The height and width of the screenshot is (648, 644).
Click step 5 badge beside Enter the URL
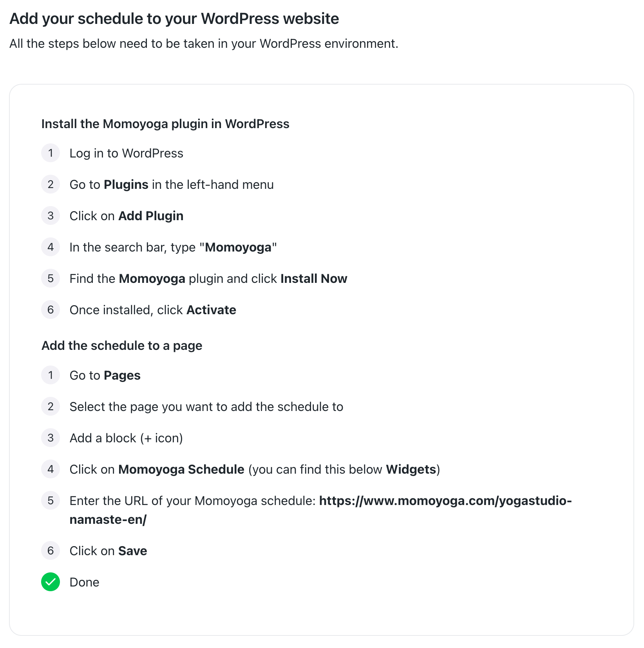coord(51,500)
